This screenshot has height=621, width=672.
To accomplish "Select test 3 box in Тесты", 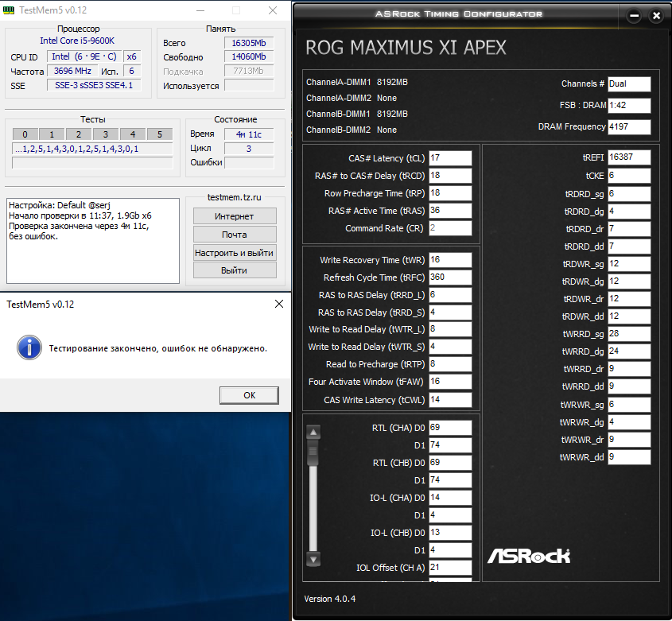I will [x=106, y=134].
